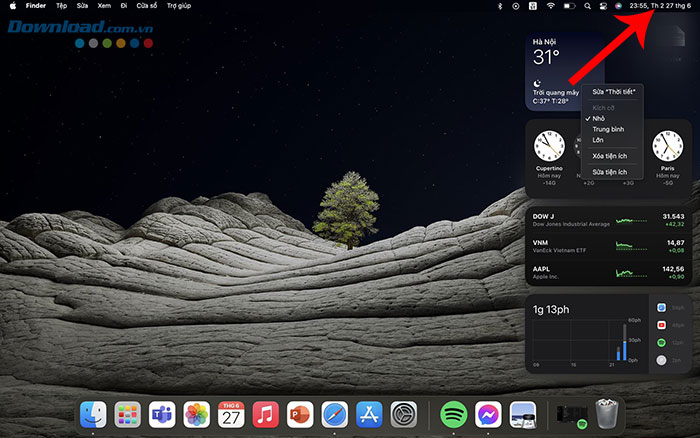The width and height of the screenshot is (700, 438).
Task: Open Safari browser from the Dock
Action: click(x=334, y=414)
